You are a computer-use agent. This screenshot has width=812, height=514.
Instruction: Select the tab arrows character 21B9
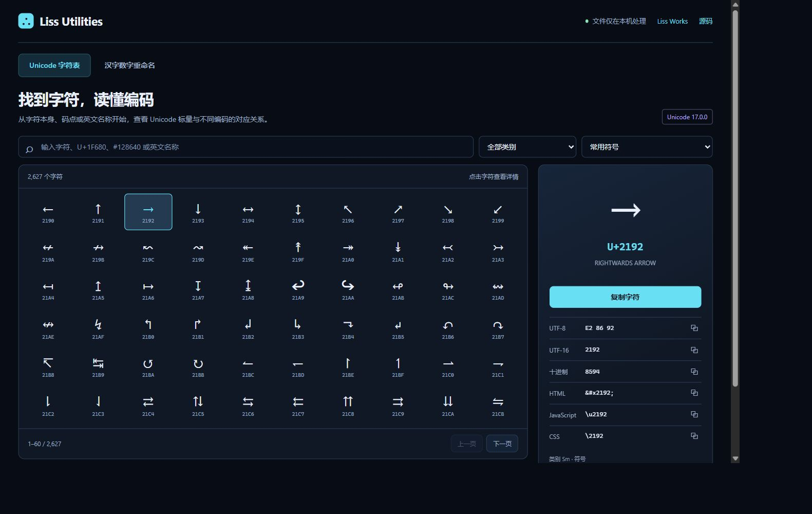click(98, 366)
